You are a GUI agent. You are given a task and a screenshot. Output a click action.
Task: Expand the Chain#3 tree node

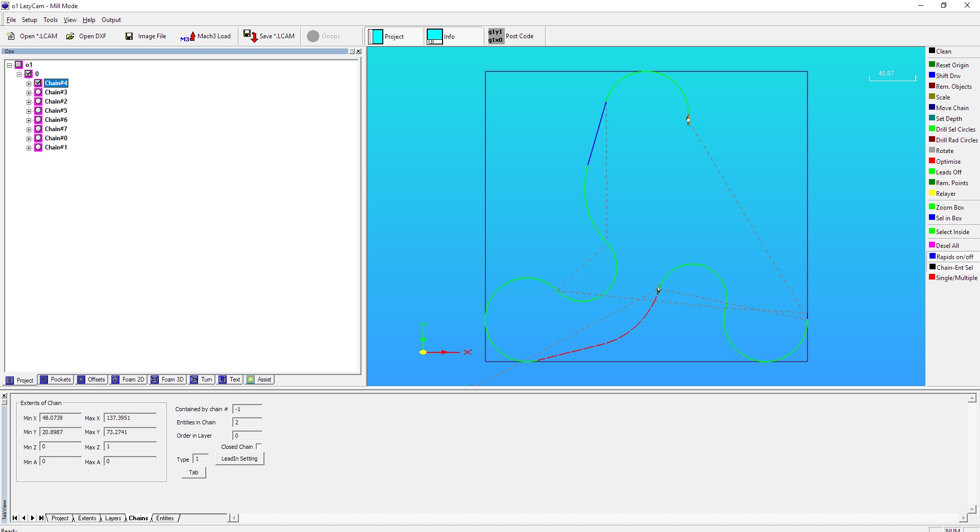pyautogui.click(x=29, y=93)
